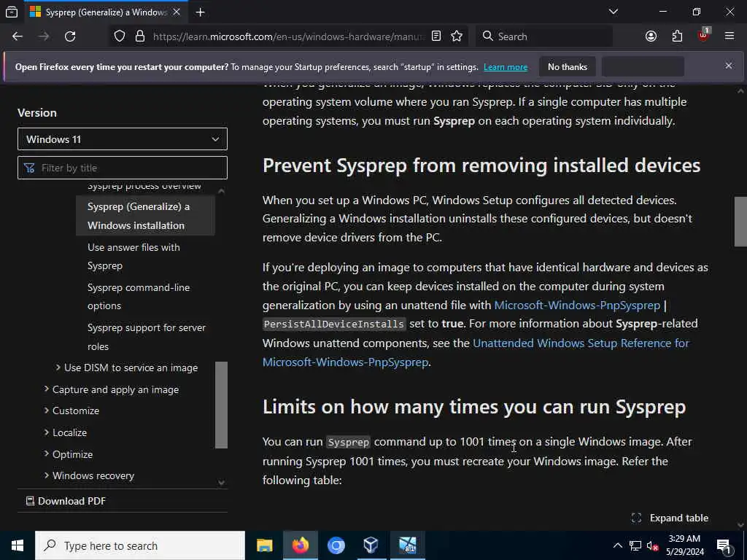
Task: Open File Explorer from the taskbar
Action: coord(264,545)
